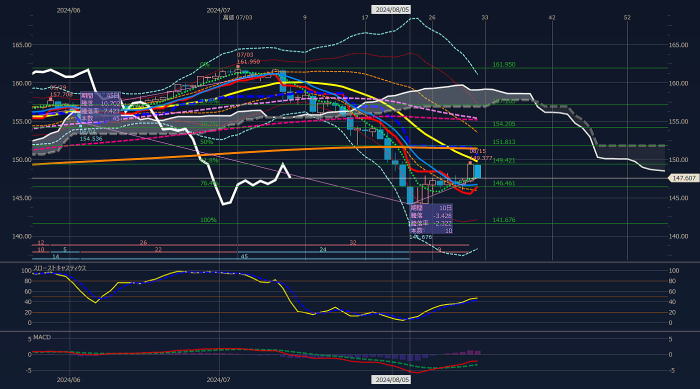Image resolution: width=700 pixels, height=389 pixels.
Task: Click 160.00 on the right price axis
Action: click(678, 83)
